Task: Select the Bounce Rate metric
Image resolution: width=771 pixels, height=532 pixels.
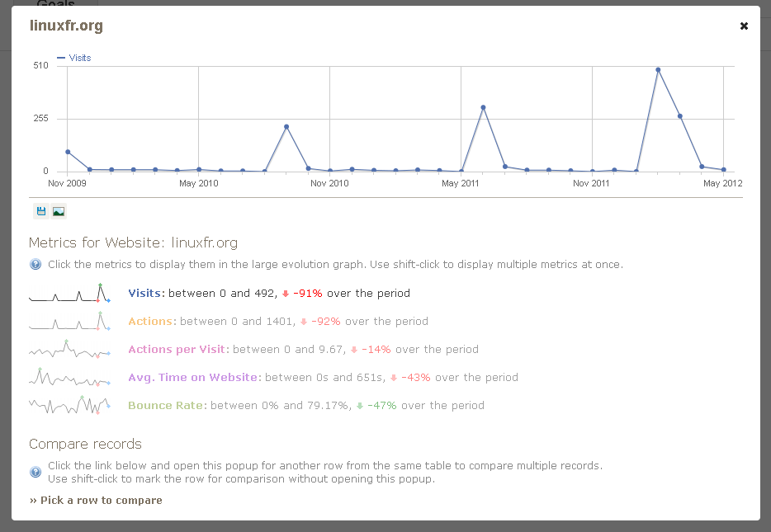Action: [x=165, y=405]
